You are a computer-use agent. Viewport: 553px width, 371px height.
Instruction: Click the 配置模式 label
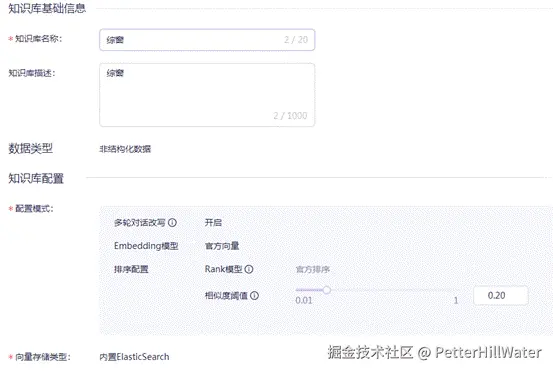coord(34,208)
